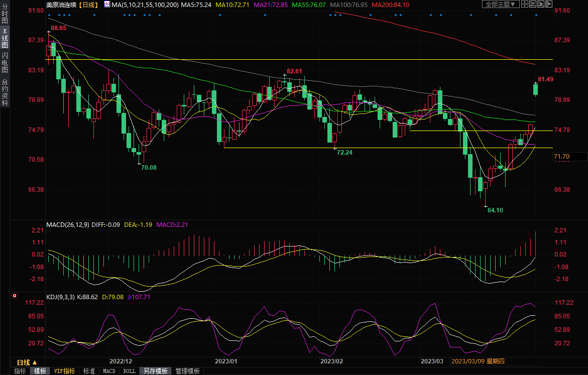Open the 合约资料 side tab
The image size is (588, 375).
[5, 92]
